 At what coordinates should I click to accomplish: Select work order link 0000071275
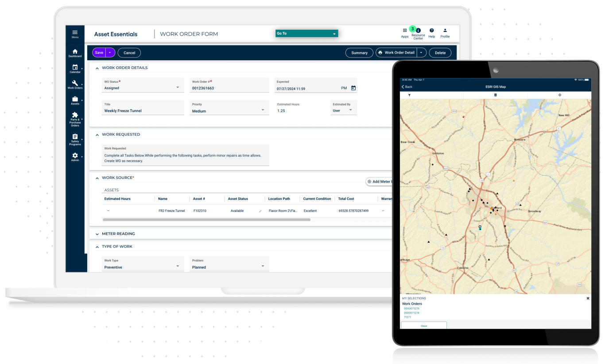pos(412,308)
